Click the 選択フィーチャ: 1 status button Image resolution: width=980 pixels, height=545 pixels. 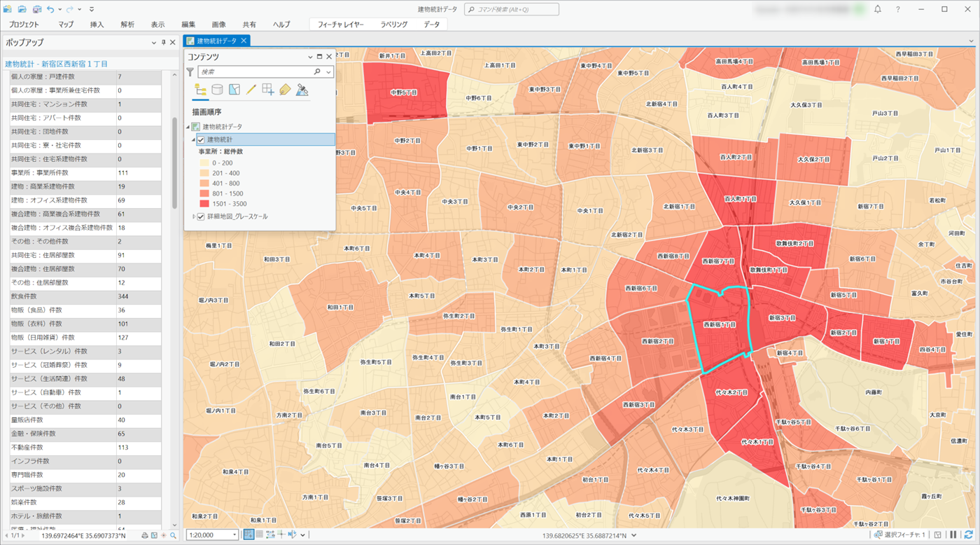point(899,535)
